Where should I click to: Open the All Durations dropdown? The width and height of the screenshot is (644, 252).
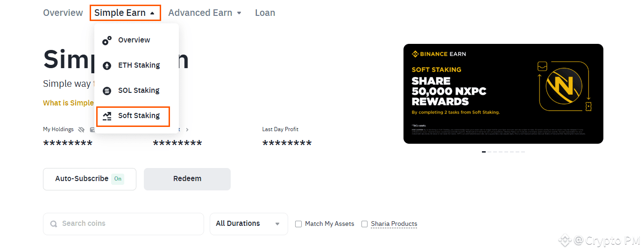pyautogui.click(x=249, y=224)
